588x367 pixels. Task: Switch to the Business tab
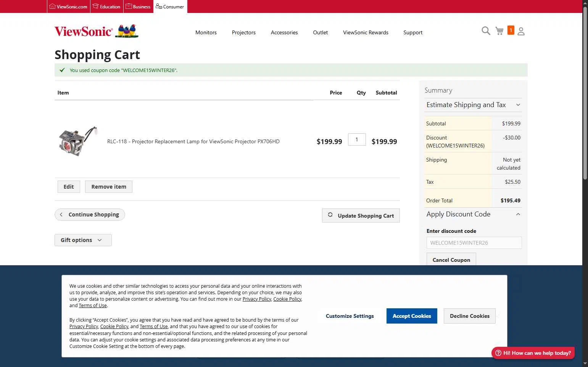(138, 6)
